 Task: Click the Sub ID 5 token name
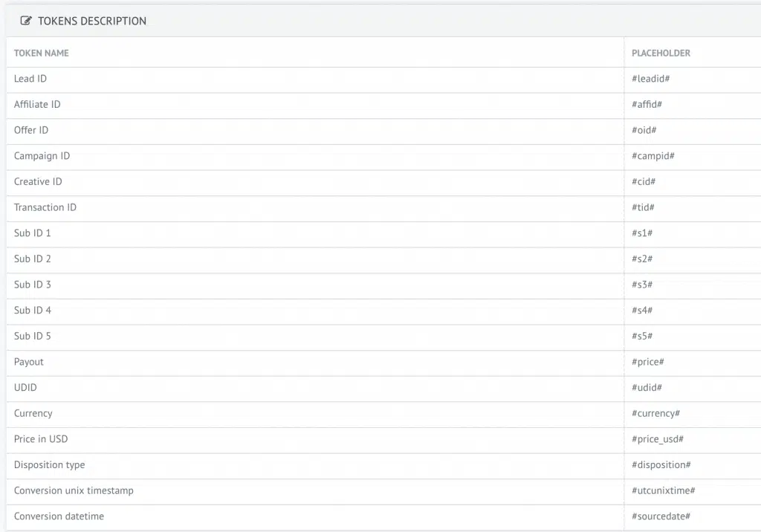[33, 336]
